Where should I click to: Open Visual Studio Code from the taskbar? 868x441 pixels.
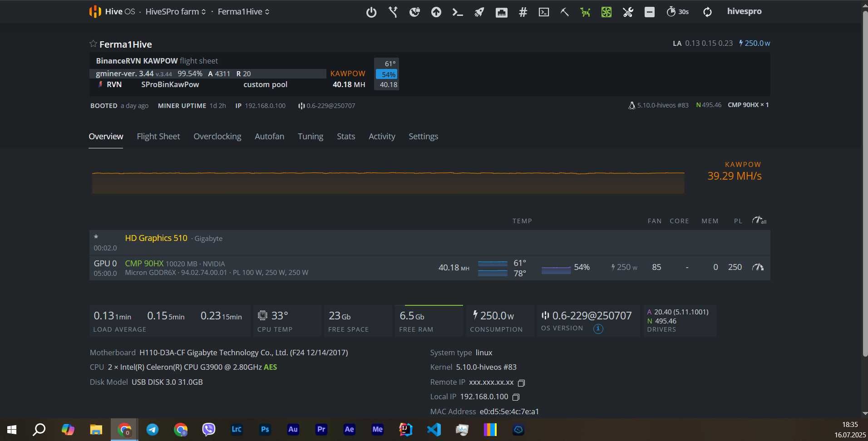434,429
